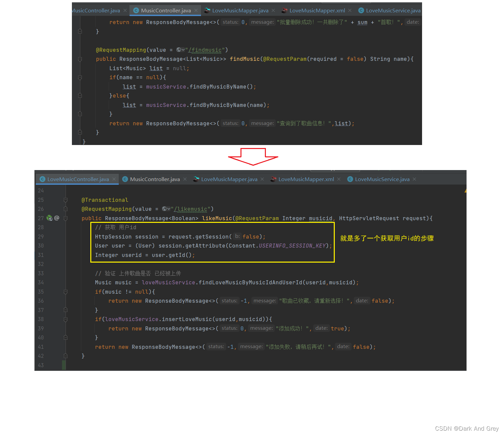The width and height of the screenshot is (504, 435).
Task: Collapse the if(music != null) fold on line 35
Action: tap(66, 292)
